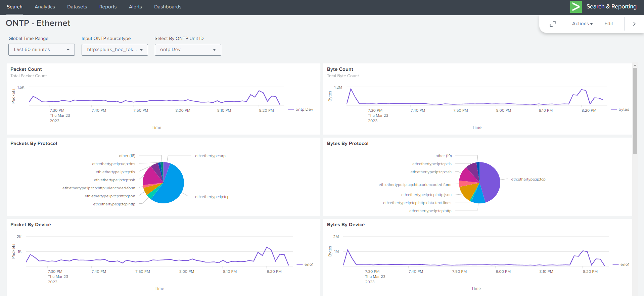
Task: Open the Alerts page
Action: tap(135, 7)
